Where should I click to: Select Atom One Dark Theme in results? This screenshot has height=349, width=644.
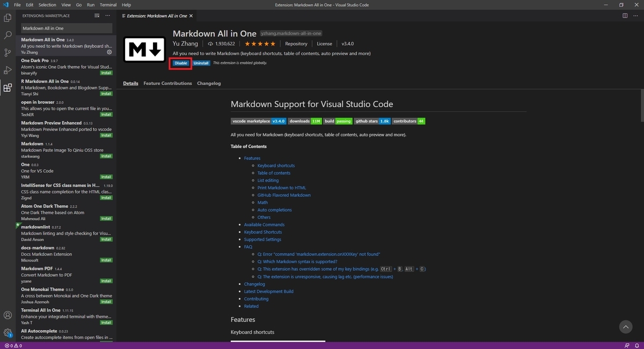pyautogui.click(x=67, y=212)
